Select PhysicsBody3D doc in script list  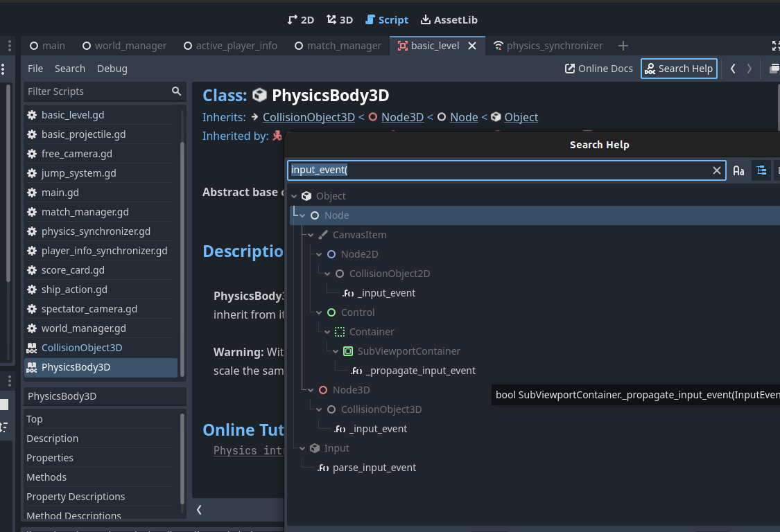[x=101, y=367]
